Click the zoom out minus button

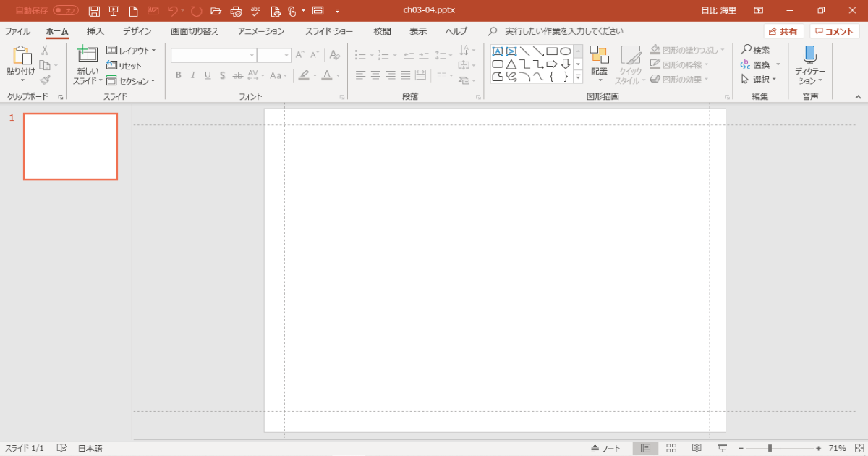click(741, 449)
